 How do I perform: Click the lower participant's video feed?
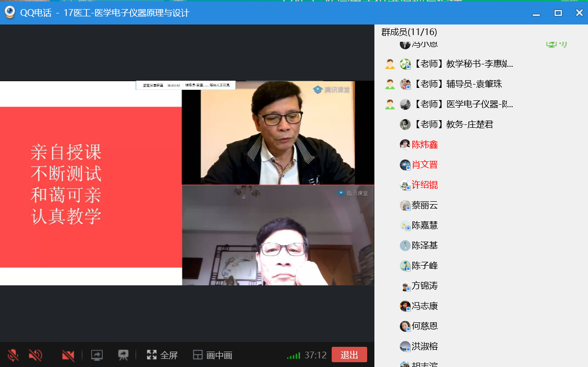[x=278, y=235]
